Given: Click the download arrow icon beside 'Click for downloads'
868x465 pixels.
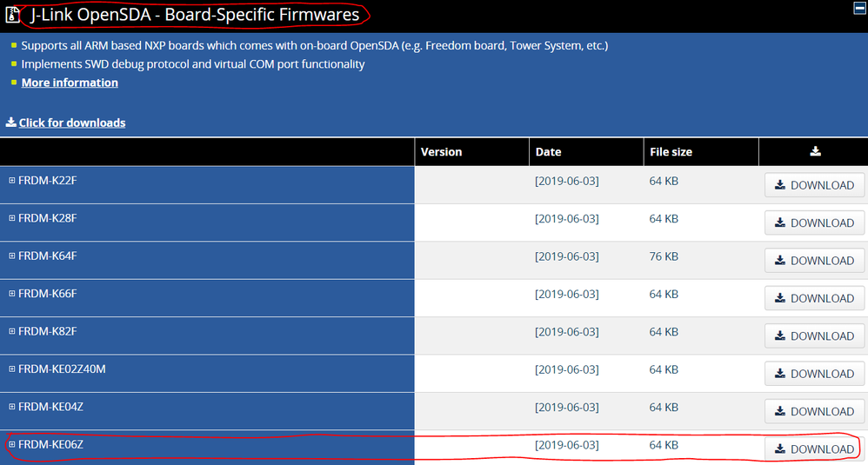Looking at the screenshot, I should pyautogui.click(x=11, y=123).
